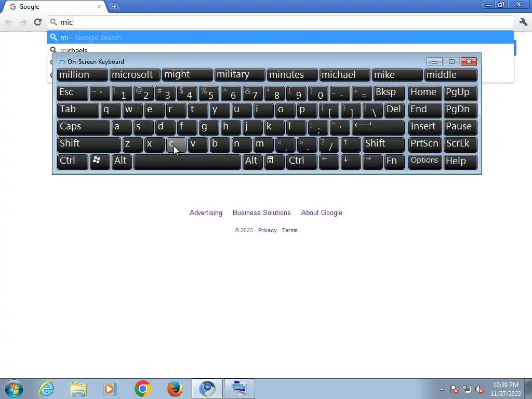The height and width of the screenshot is (399, 532).
Task: Toggle the Caps key on the keyboard
Action: click(84, 128)
